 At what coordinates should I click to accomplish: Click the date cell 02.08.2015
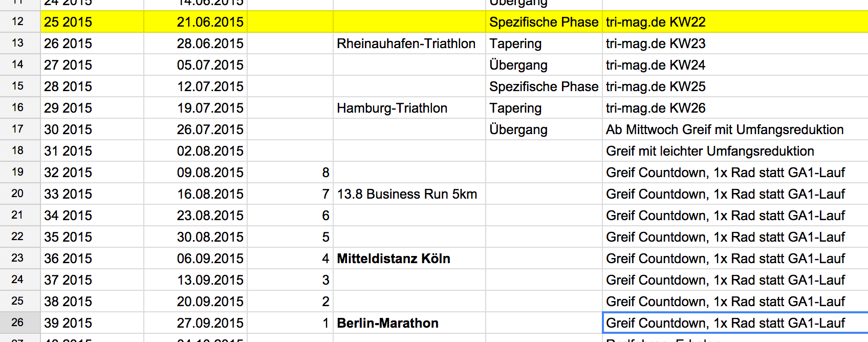(210, 151)
